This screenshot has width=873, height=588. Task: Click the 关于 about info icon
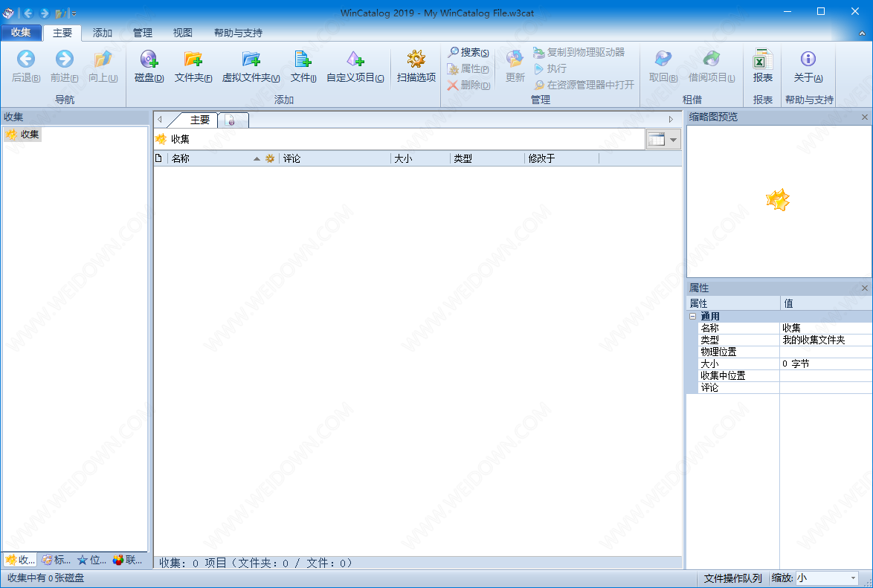pos(808,60)
